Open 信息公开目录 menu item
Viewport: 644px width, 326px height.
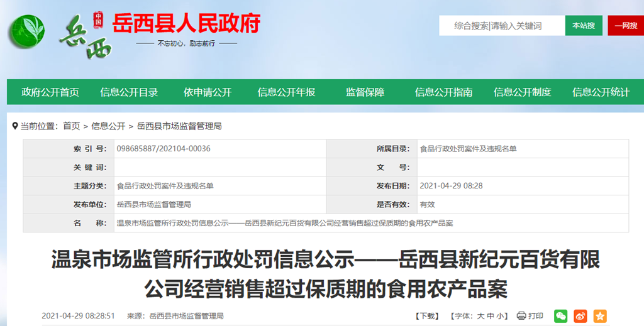tap(129, 92)
